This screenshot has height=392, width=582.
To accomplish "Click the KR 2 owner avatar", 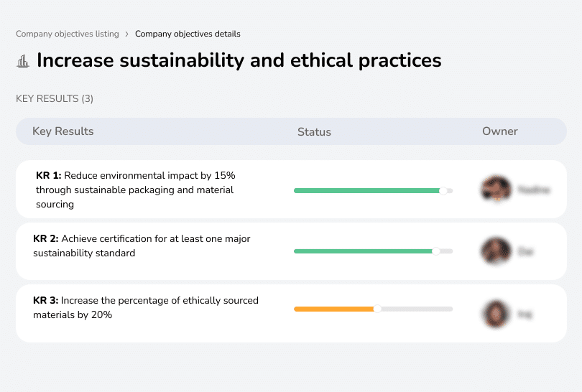I will tap(496, 251).
